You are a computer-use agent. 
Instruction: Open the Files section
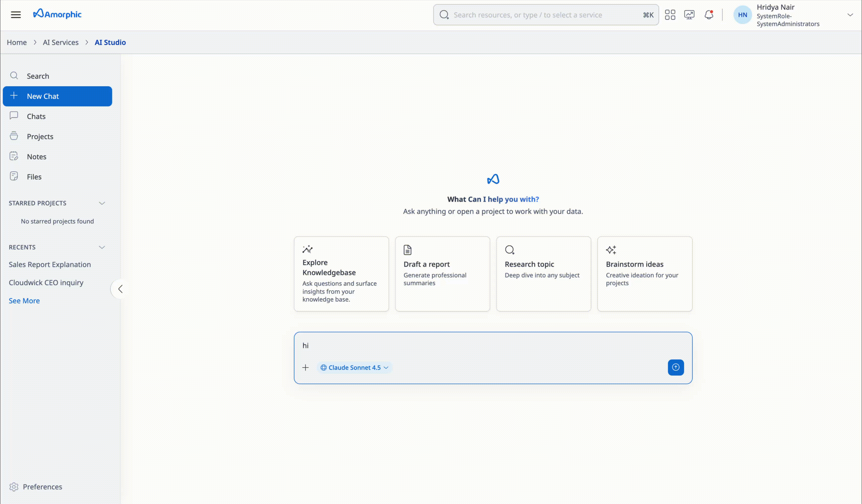[x=58, y=177]
